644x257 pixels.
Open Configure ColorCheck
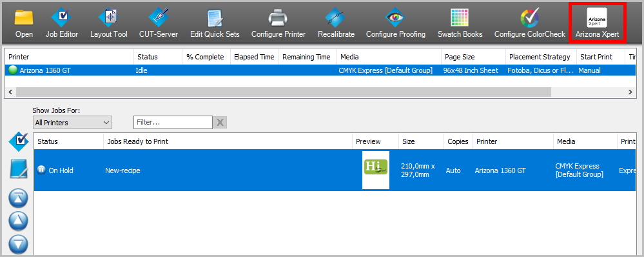529,23
